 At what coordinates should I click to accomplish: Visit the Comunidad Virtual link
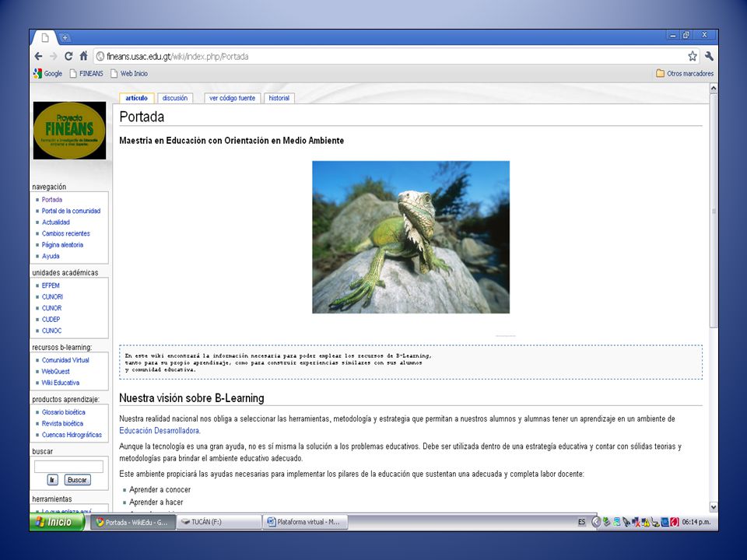pos(65,360)
